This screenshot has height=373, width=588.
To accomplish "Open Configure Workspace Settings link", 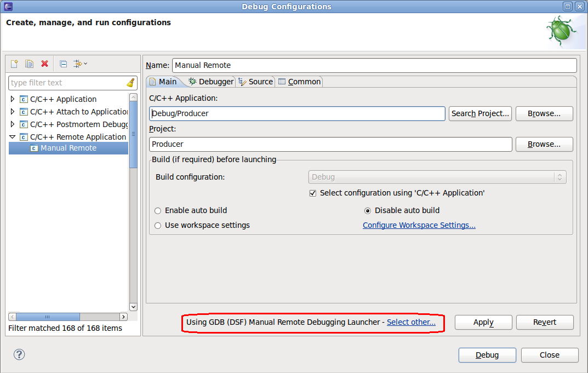I will pos(419,225).
